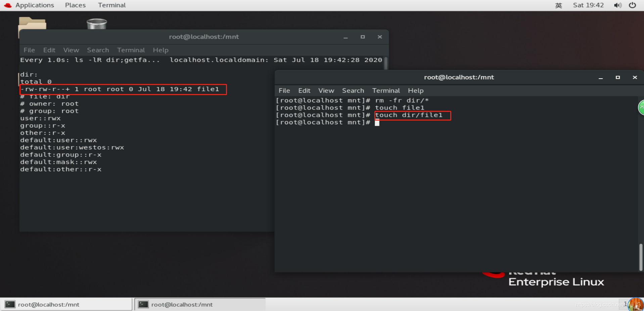Click the line 'default:user:westos:rwx'
The height and width of the screenshot is (311, 644).
pos(72,147)
